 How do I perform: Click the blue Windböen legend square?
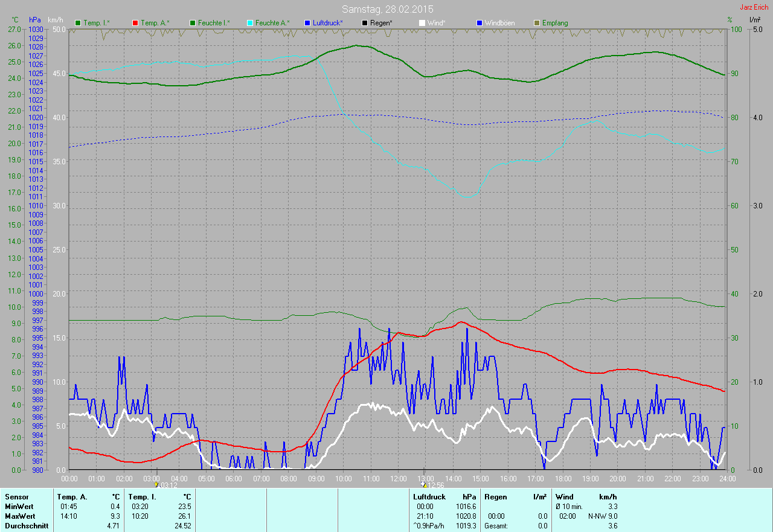[480, 23]
